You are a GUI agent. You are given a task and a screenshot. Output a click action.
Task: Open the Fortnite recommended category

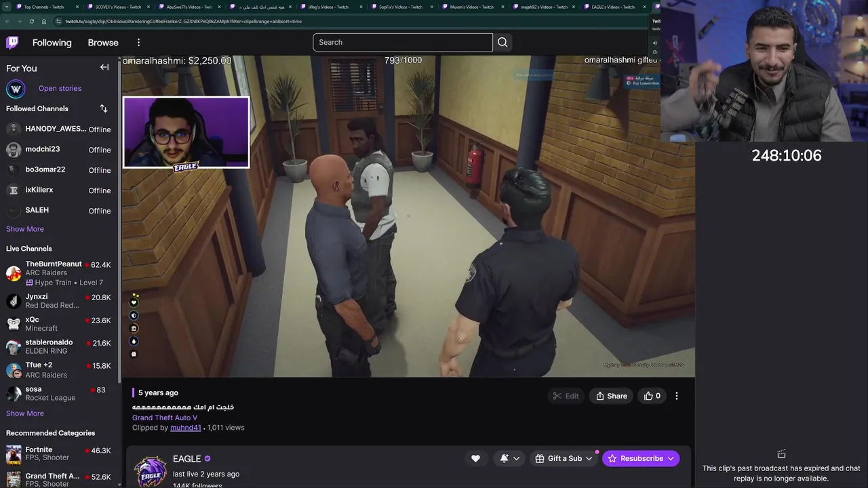pyautogui.click(x=59, y=453)
